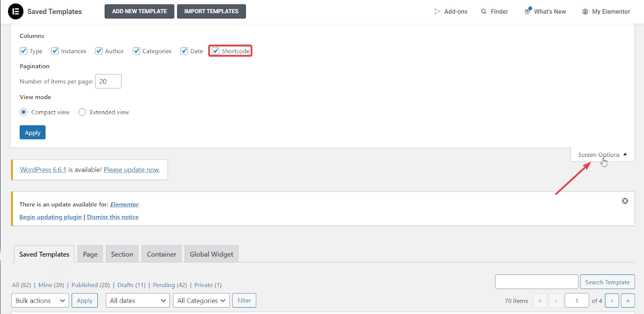Open the Add-ons menu item
The width and height of the screenshot is (644, 314).
pos(451,11)
